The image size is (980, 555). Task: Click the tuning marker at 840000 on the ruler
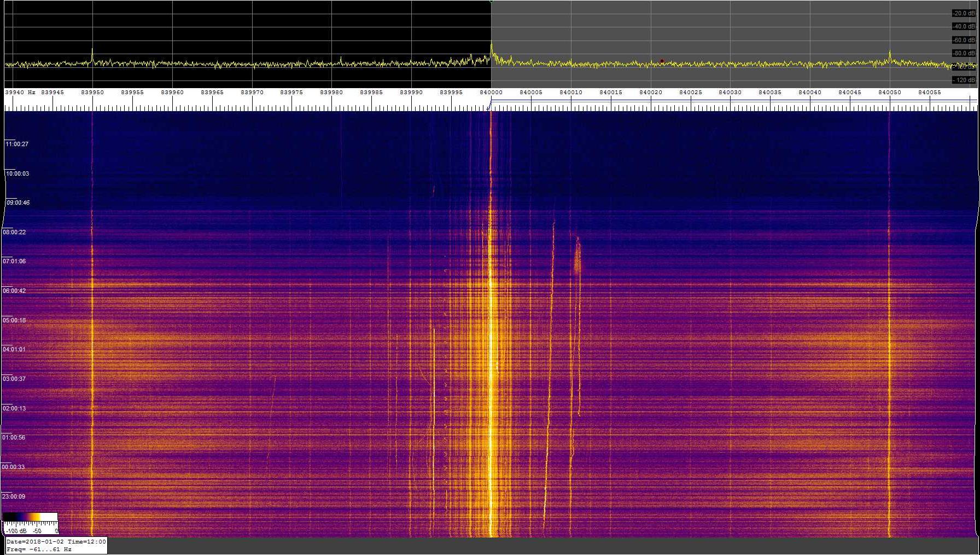(x=489, y=105)
